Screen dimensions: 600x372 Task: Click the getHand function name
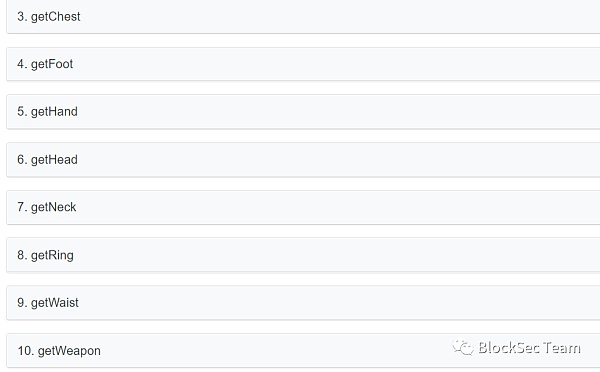(54, 112)
